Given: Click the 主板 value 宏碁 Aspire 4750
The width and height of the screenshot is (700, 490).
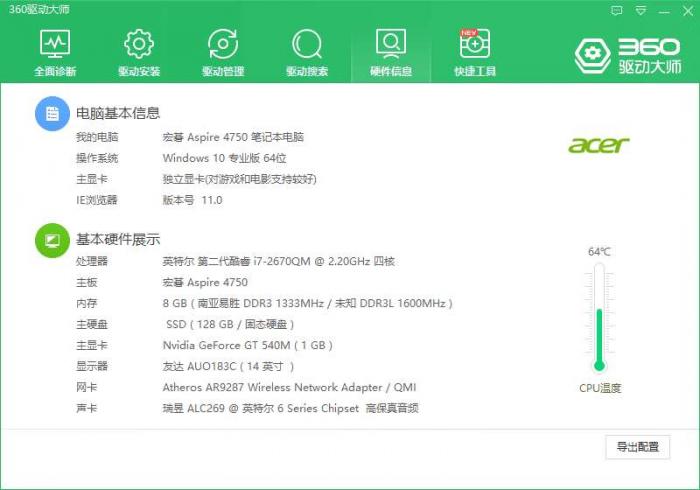Looking at the screenshot, I should point(205,282).
